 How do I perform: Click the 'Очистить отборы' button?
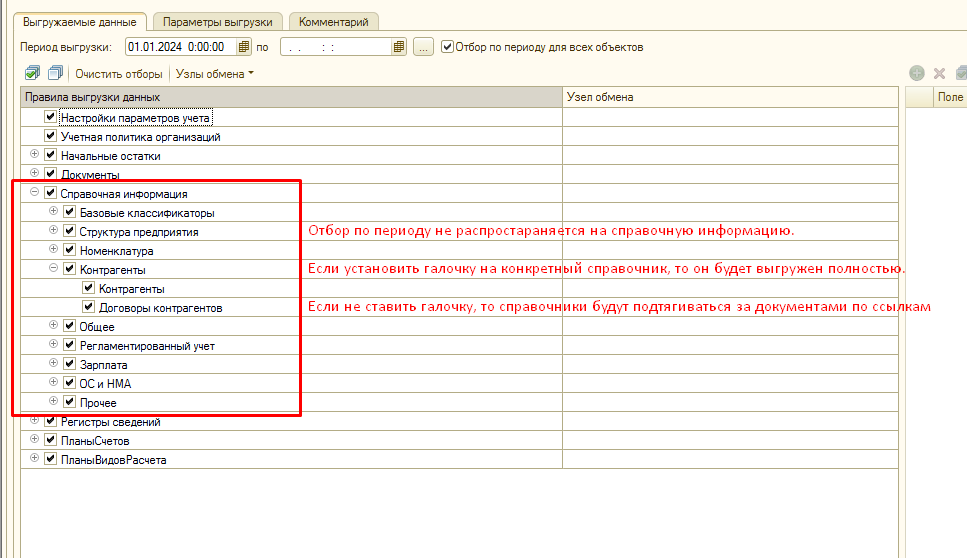(118, 73)
